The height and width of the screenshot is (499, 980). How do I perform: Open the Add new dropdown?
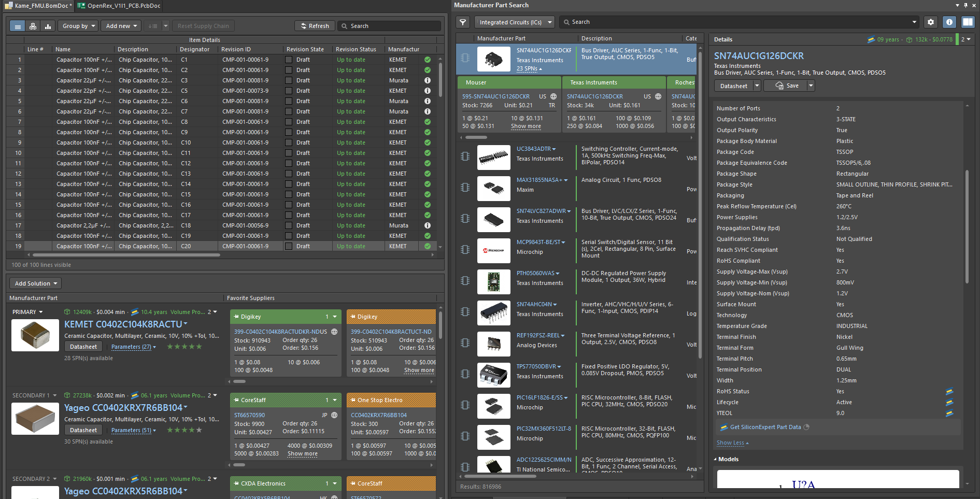[x=121, y=26]
